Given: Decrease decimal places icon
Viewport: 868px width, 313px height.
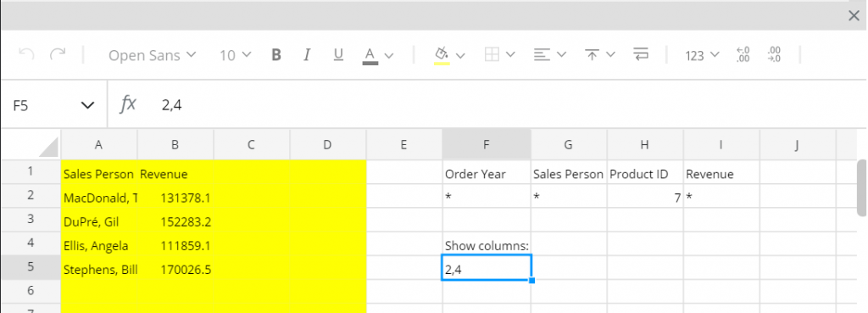Looking at the screenshot, I should pyautogui.click(x=743, y=55).
